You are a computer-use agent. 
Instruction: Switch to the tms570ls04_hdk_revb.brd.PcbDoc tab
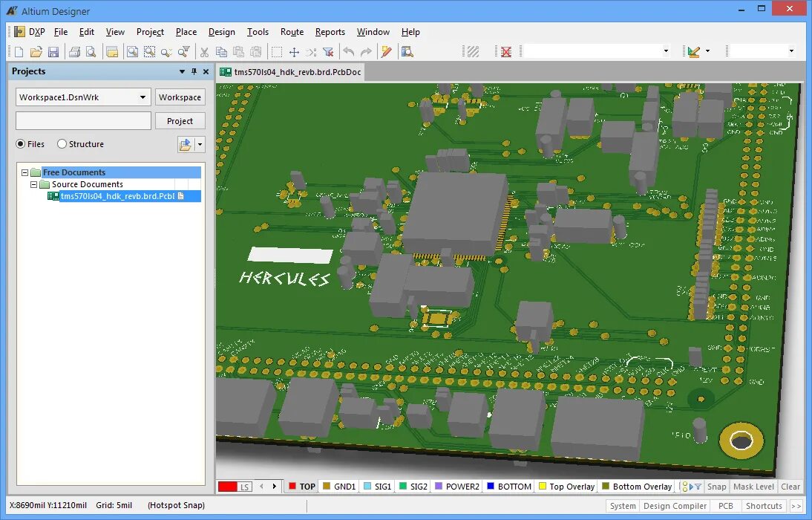290,72
